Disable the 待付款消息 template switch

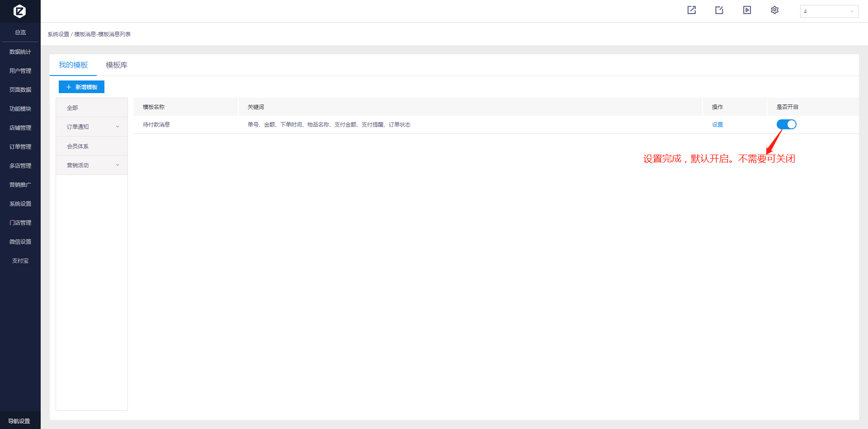[786, 124]
